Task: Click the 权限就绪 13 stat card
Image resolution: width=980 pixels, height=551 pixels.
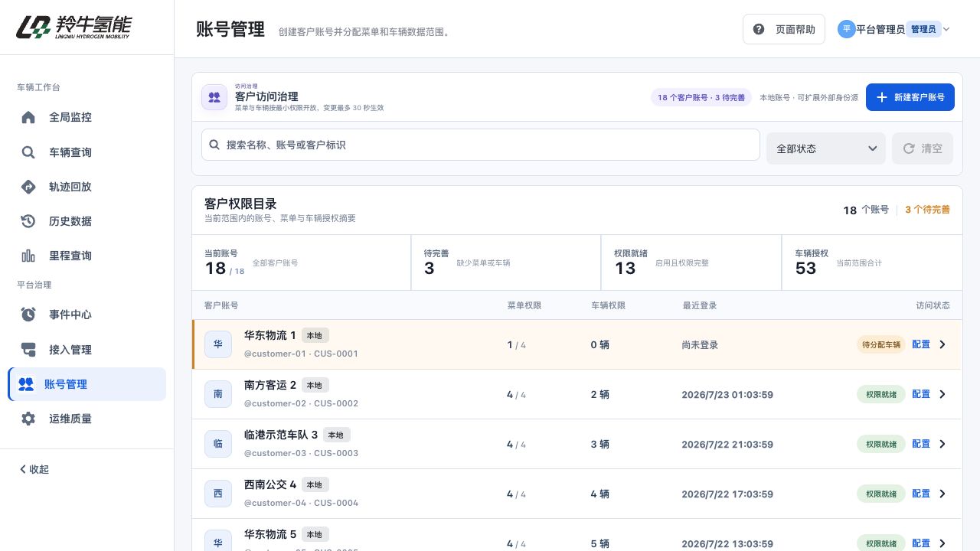Action: pyautogui.click(x=691, y=262)
